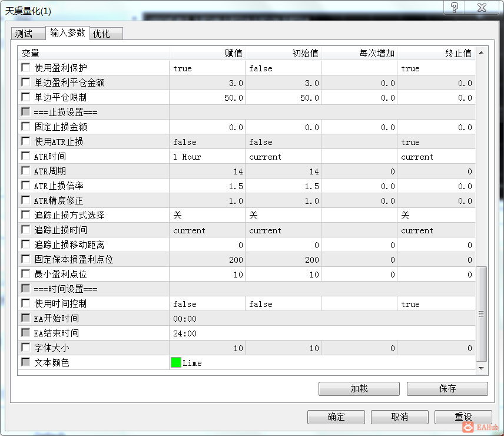Check the ATR周期 checkbox
The height and width of the screenshot is (436, 504).
pos(26,171)
